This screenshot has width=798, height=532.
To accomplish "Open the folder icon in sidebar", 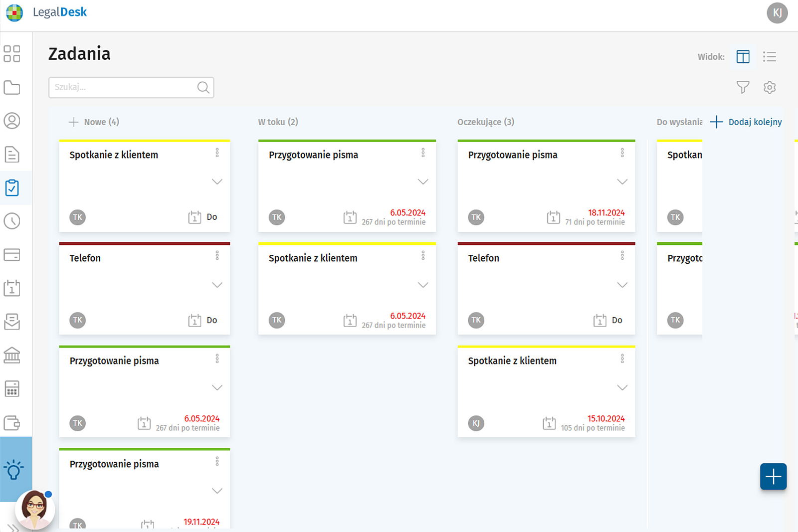I will coord(12,88).
